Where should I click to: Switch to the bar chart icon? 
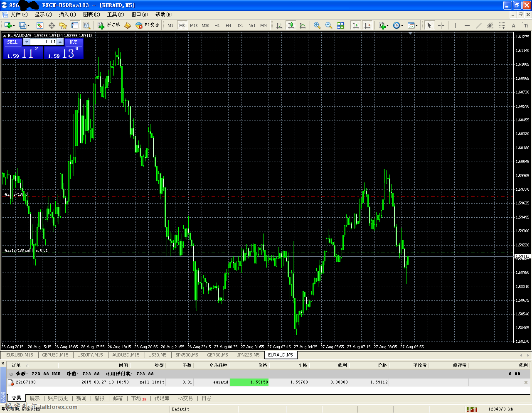pos(279,25)
